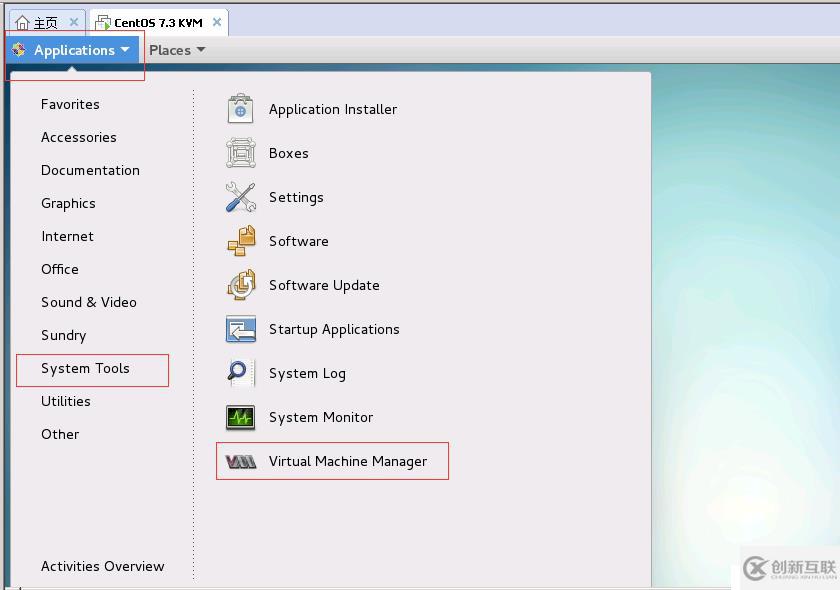This screenshot has width=840, height=590.
Task: Select the Accessories category
Action: tap(79, 137)
